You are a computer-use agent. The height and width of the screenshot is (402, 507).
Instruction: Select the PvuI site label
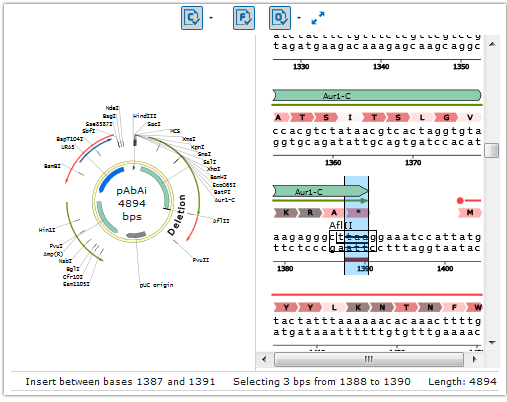(56, 246)
